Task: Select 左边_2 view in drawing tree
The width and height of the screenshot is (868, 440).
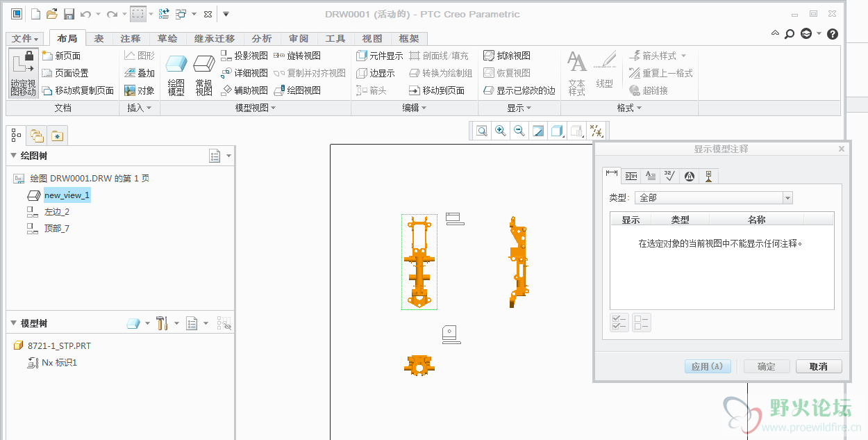Action: point(57,212)
